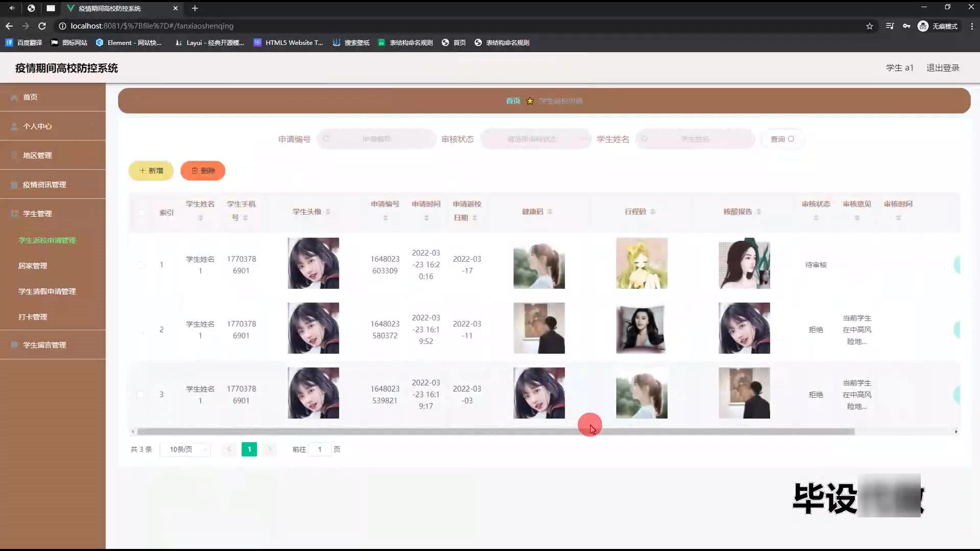The width and height of the screenshot is (980, 551).
Task: Close the 疫情期间高校防控系统 tab
Action: [175, 8]
